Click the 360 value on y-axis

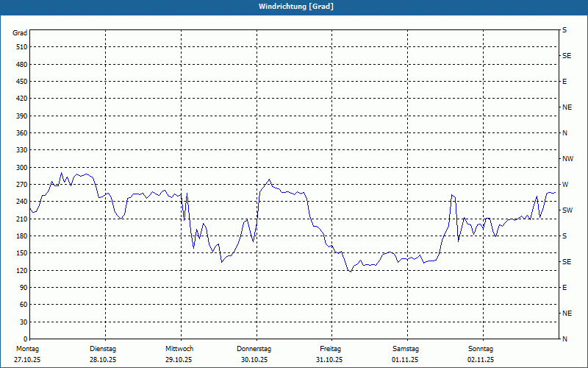[20, 133]
